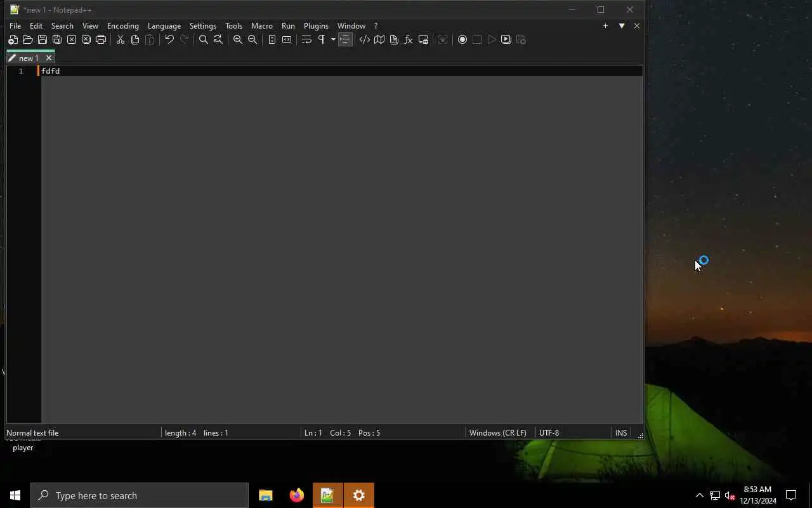Click the Save All toolbar icon

point(56,39)
